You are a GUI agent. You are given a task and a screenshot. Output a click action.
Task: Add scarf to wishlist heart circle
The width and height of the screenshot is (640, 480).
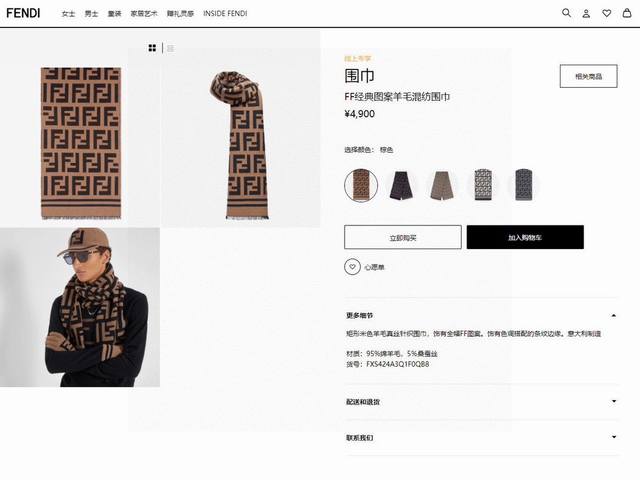pos(352,267)
